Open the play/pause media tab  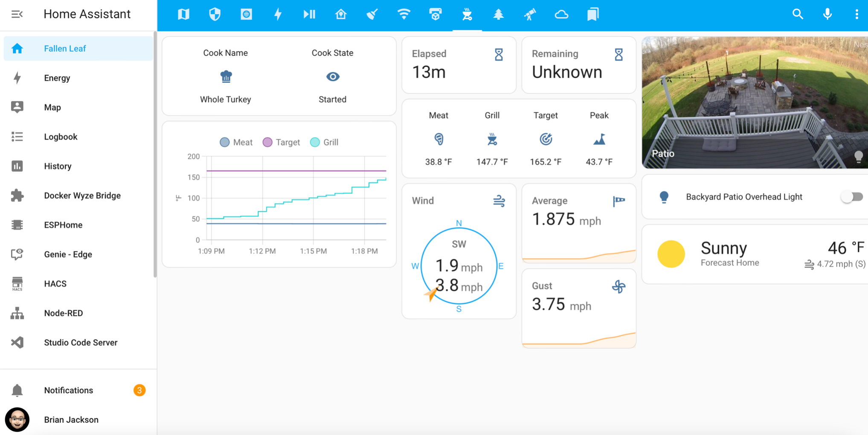pos(309,14)
